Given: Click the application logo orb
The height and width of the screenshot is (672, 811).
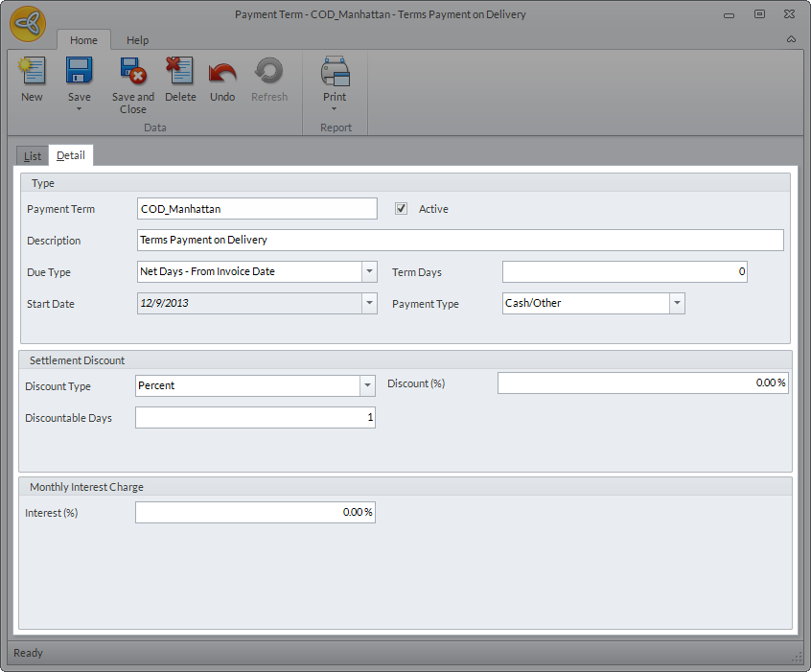Looking at the screenshot, I should click(29, 26).
